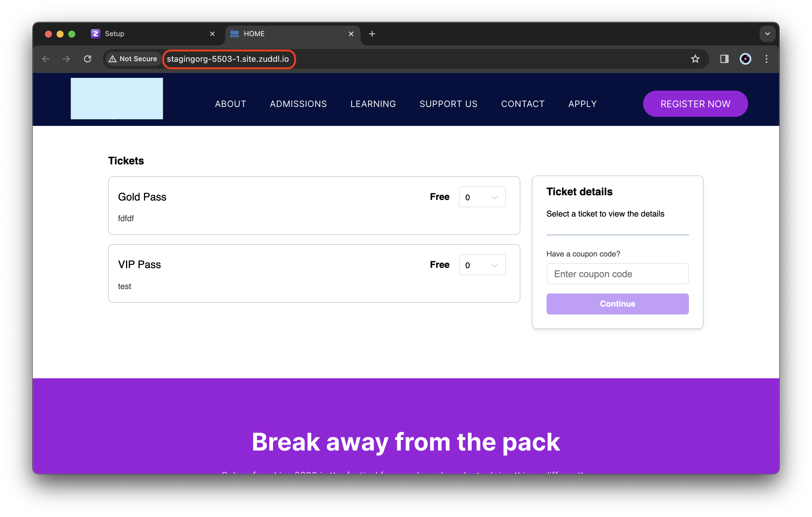This screenshot has width=812, height=517.
Task: Focus the Enter coupon code field
Action: [617, 274]
